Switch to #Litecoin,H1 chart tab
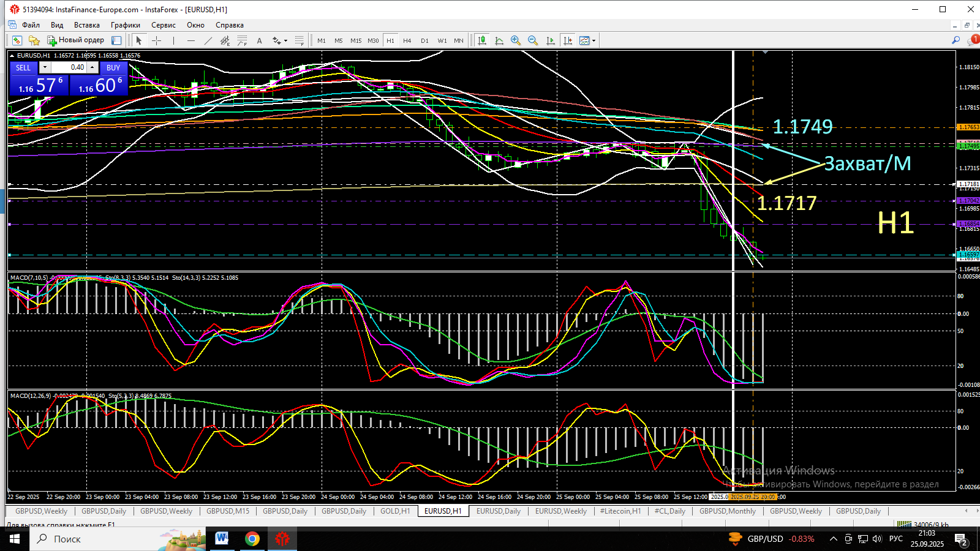The image size is (980, 551). 620,511
